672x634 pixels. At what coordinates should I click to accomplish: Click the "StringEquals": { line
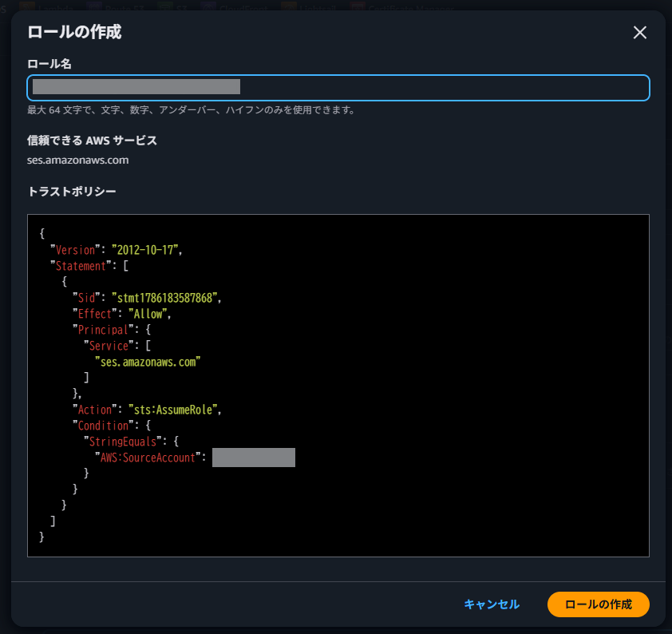coord(131,441)
